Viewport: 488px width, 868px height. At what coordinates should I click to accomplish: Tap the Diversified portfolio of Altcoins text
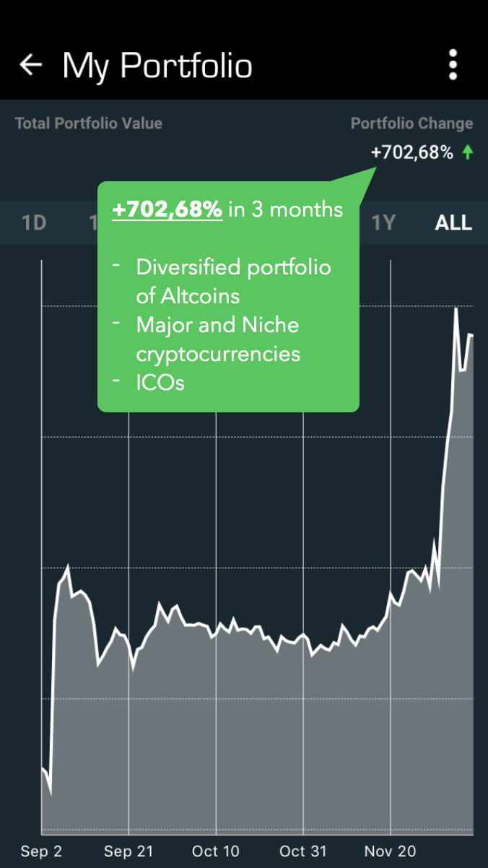[233, 281]
